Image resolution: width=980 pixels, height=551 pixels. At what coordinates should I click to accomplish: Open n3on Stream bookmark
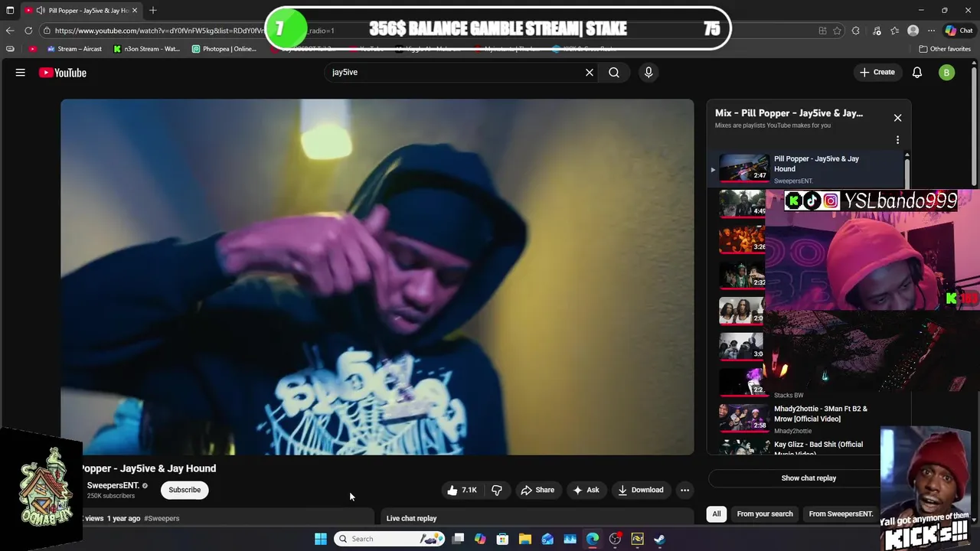click(x=146, y=49)
